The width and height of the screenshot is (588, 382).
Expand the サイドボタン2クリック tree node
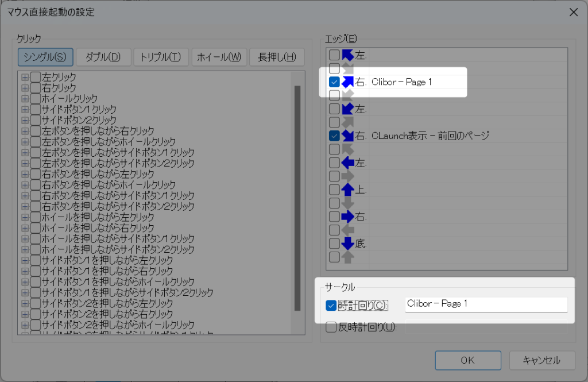tap(25, 121)
